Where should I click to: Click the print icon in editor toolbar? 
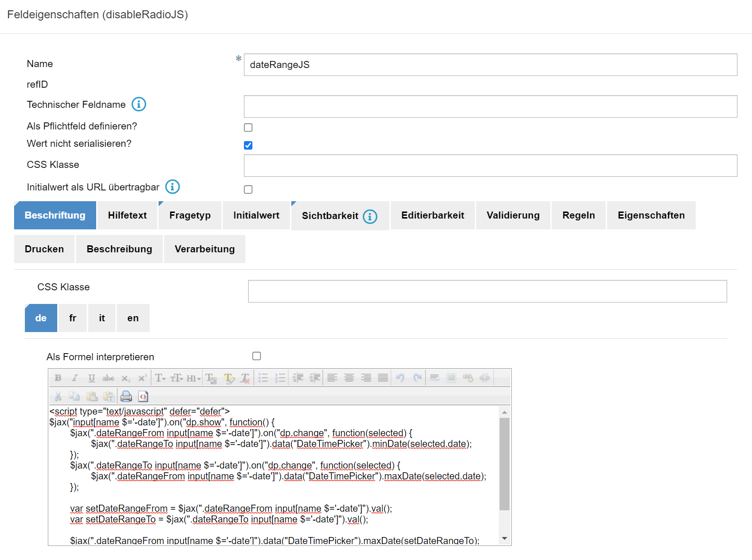click(x=126, y=396)
